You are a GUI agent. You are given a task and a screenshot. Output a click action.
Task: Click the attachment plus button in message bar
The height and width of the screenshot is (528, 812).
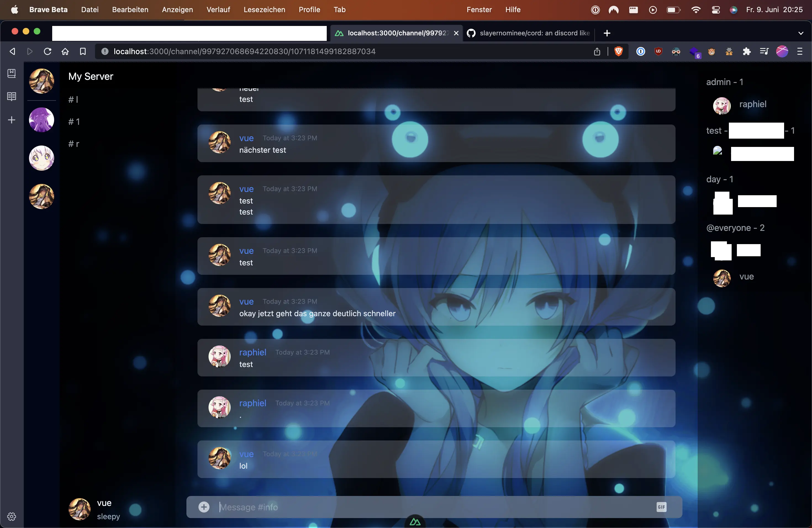pos(204,507)
